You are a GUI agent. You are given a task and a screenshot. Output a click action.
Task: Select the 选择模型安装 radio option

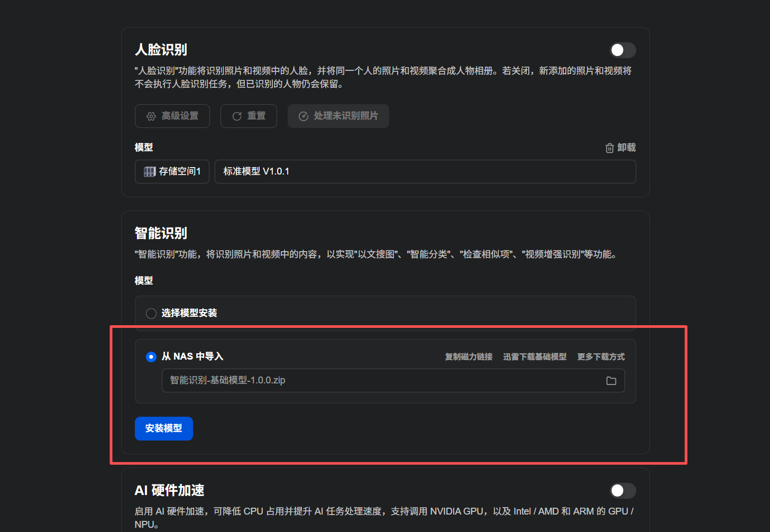[x=151, y=314]
